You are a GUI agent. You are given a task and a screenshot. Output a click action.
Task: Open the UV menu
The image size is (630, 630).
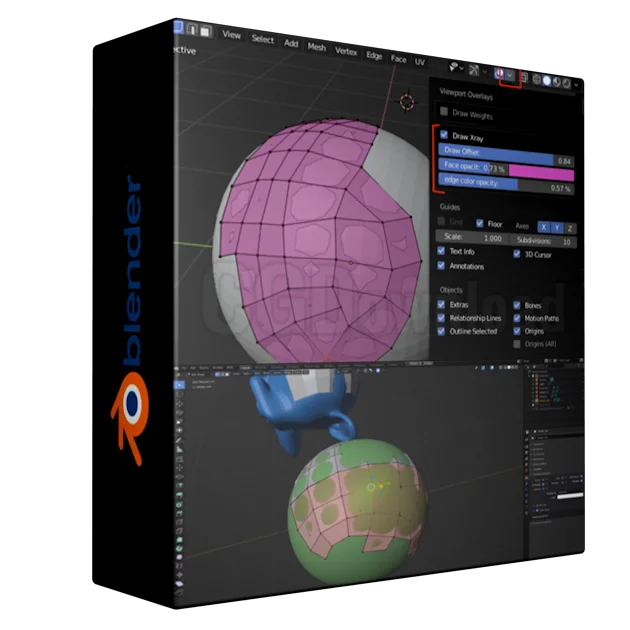coord(419,62)
